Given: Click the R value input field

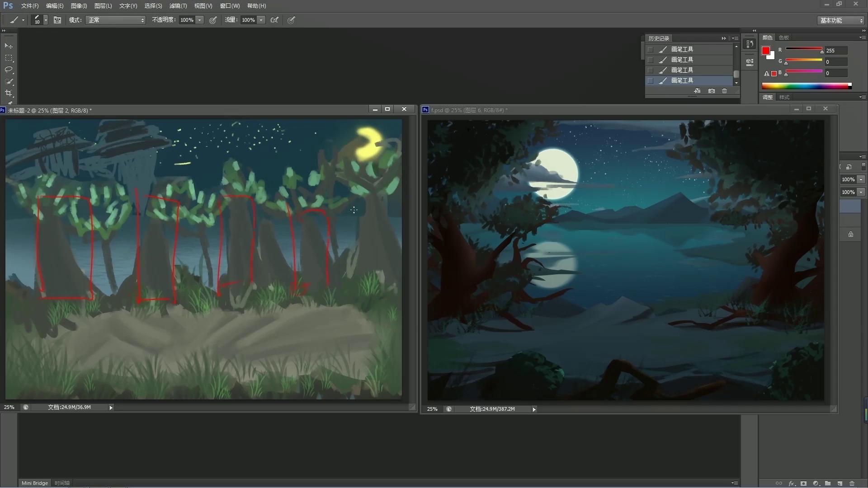Looking at the screenshot, I should [835, 51].
